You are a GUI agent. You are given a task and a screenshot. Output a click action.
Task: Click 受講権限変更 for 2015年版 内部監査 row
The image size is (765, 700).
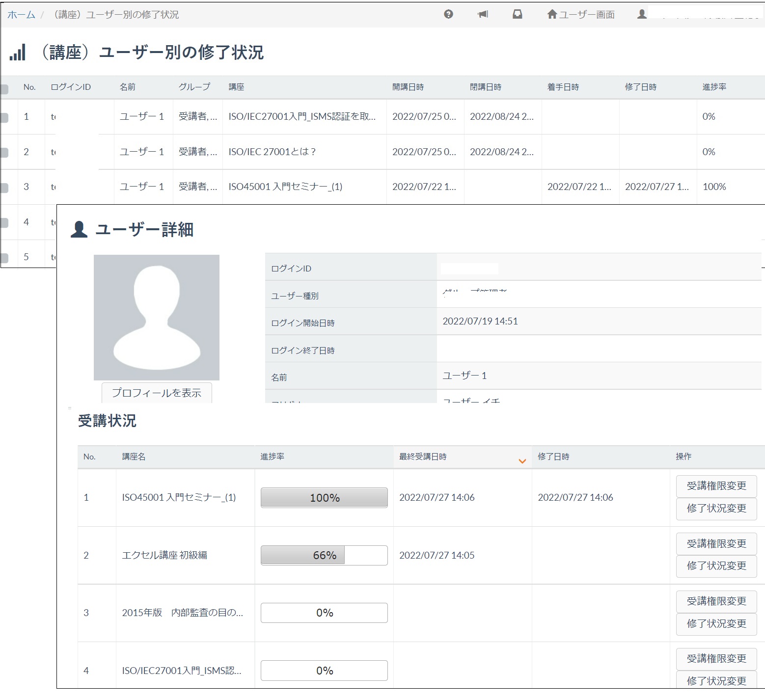pos(716,601)
